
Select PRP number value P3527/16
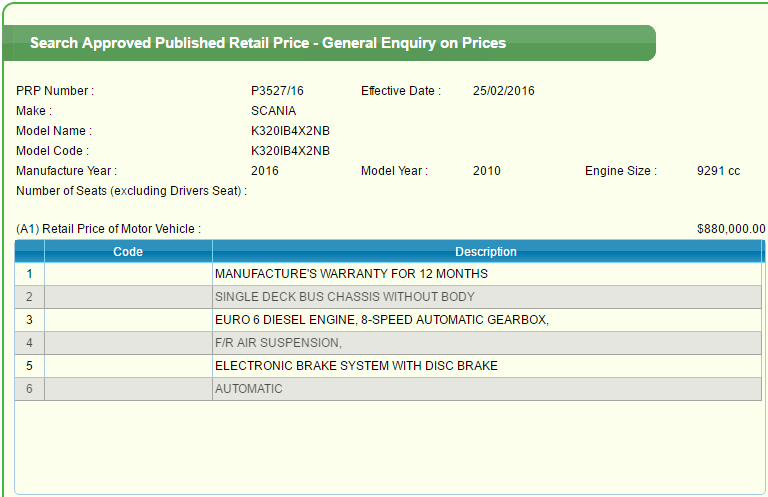click(x=277, y=91)
